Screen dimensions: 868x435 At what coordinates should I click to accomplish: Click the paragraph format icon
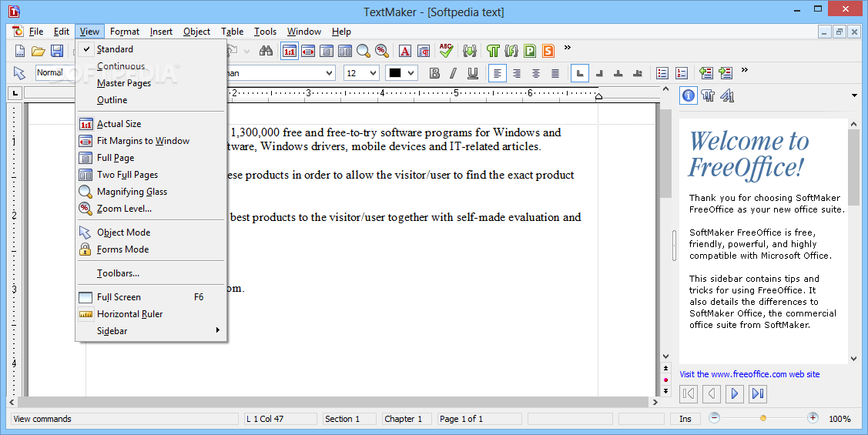pyautogui.click(x=424, y=52)
